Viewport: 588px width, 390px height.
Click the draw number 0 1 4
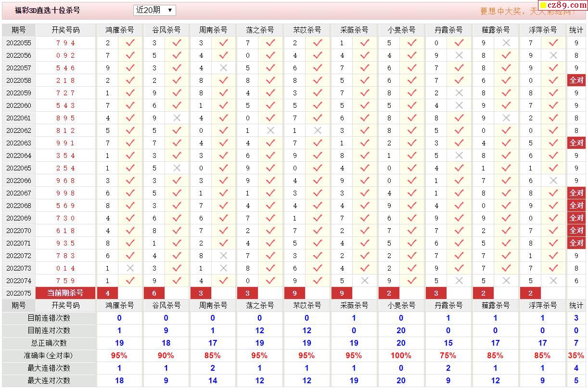point(65,268)
